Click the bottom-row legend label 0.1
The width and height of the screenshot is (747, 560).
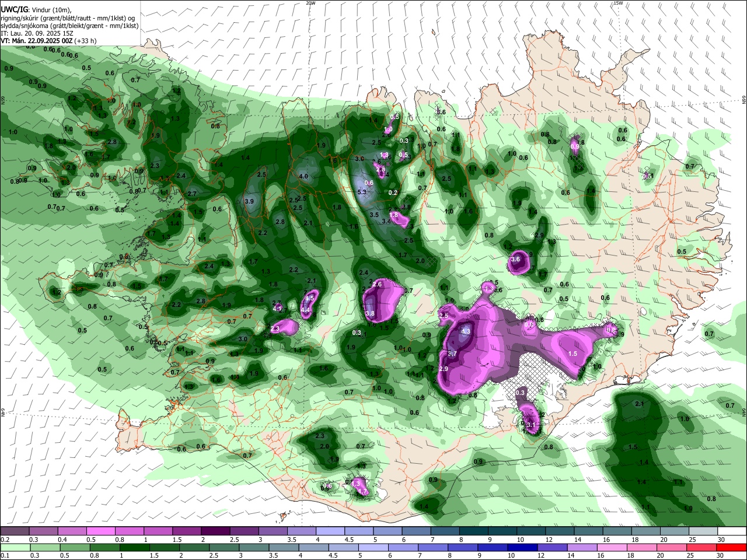(x=4, y=555)
